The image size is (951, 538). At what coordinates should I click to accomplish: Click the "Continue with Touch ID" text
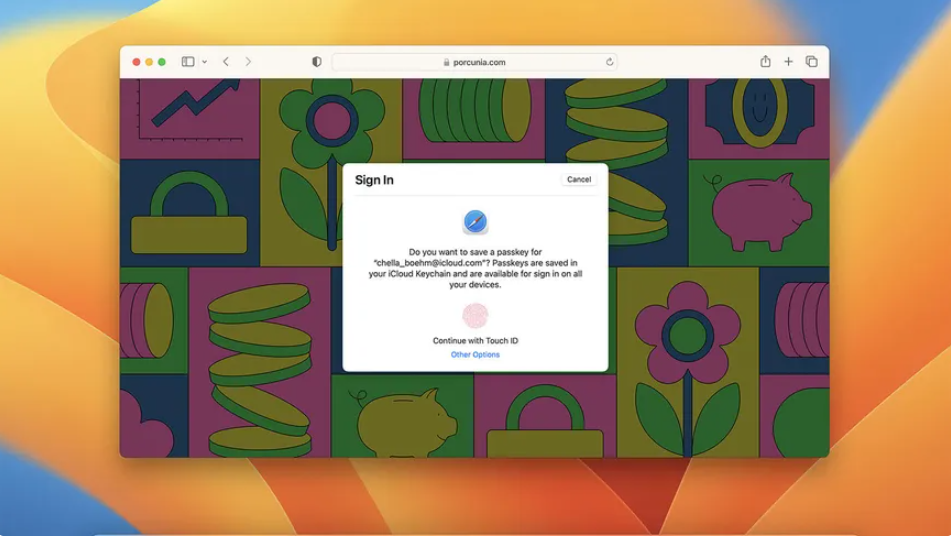click(475, 341)
